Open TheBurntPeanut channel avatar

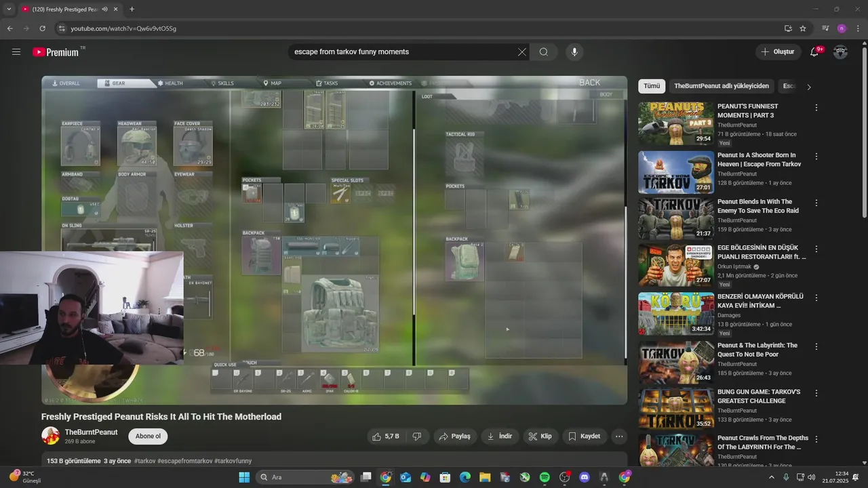click(x=50, y=436)
